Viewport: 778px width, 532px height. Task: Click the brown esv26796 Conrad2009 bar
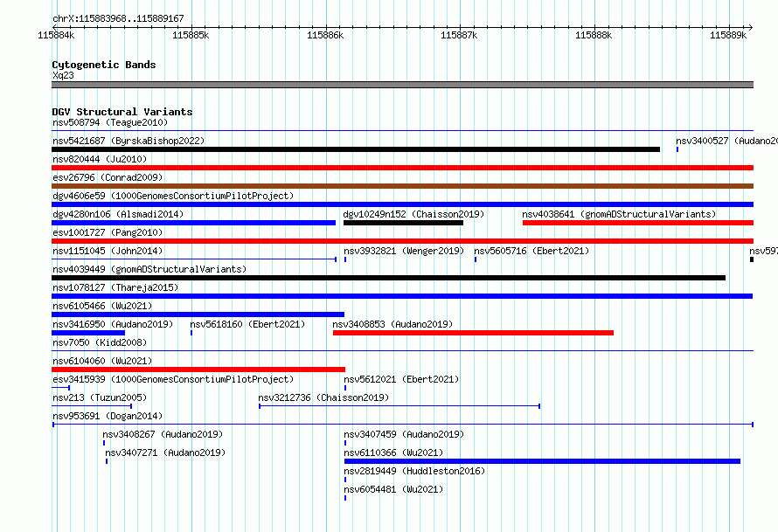(x=402, y=186)
